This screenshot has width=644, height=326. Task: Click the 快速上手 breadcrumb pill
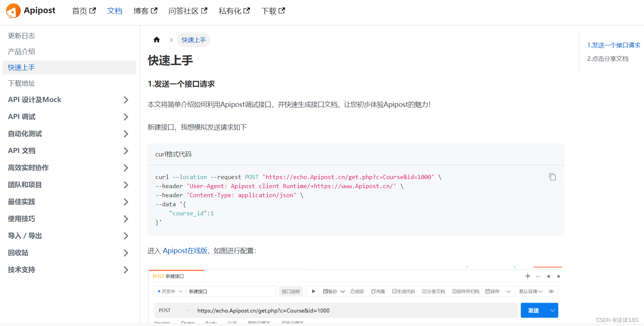[194, 40]
